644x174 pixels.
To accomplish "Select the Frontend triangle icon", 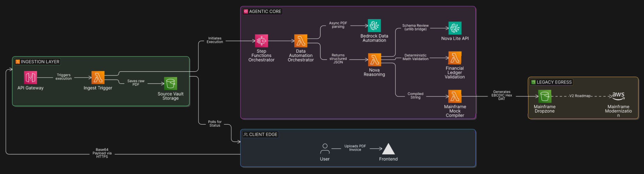I will (x=388, y=149).
